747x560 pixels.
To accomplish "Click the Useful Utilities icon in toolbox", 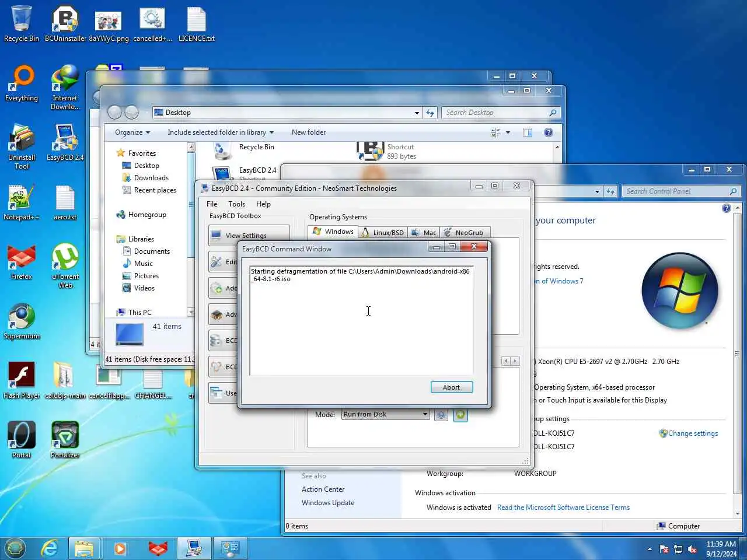I will 217,393.
